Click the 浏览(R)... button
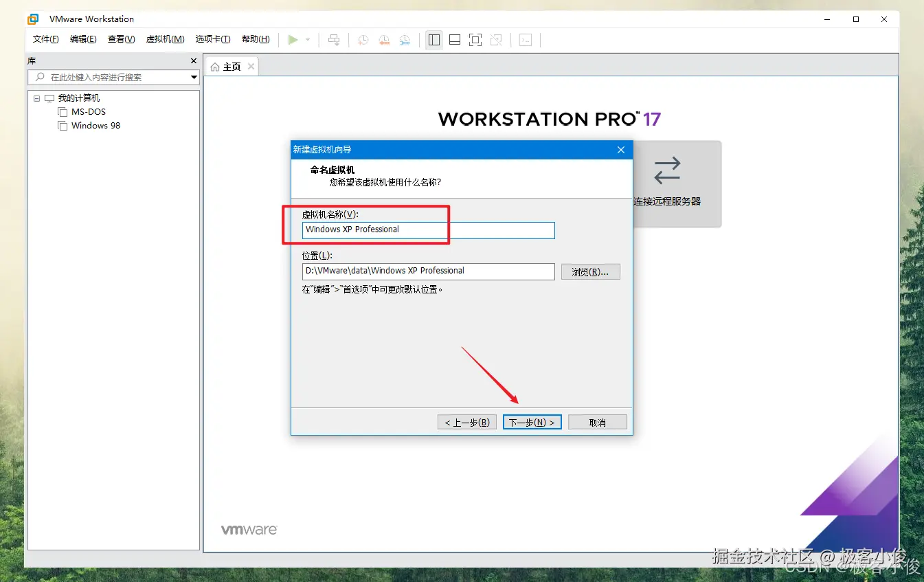The width and height of the screenshot is (924, 582). coord(590,272)
